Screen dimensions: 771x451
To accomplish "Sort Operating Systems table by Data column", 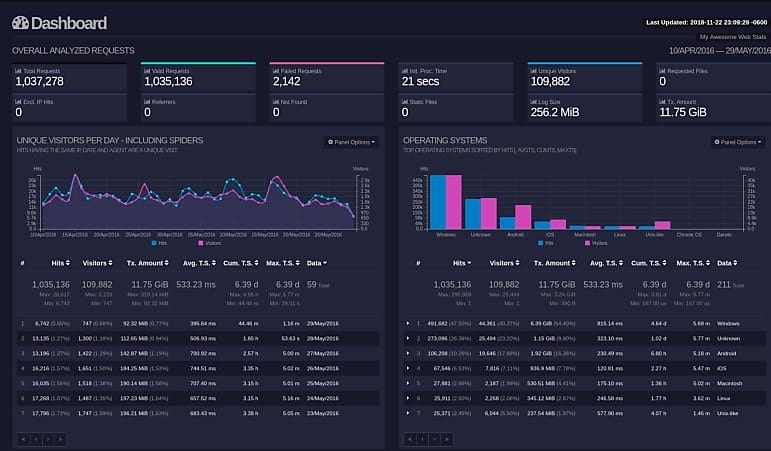I will (x=727, y=263).
